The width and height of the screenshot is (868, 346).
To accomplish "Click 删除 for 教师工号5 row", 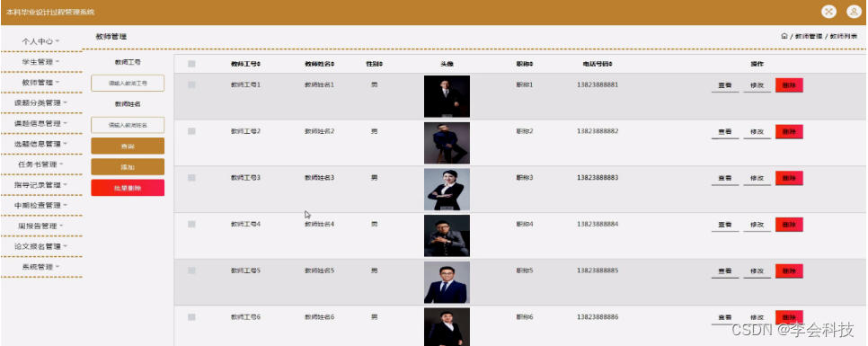I will click(x=790, y=271).
